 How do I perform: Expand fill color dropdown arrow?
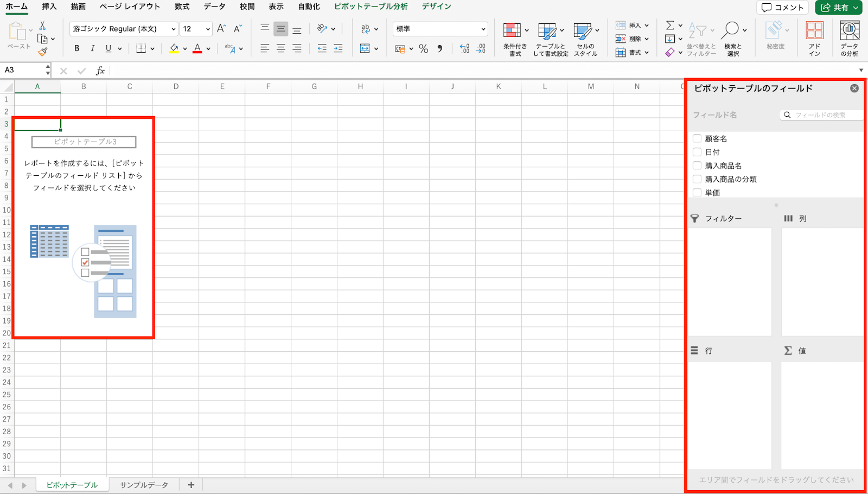point(185,49)
